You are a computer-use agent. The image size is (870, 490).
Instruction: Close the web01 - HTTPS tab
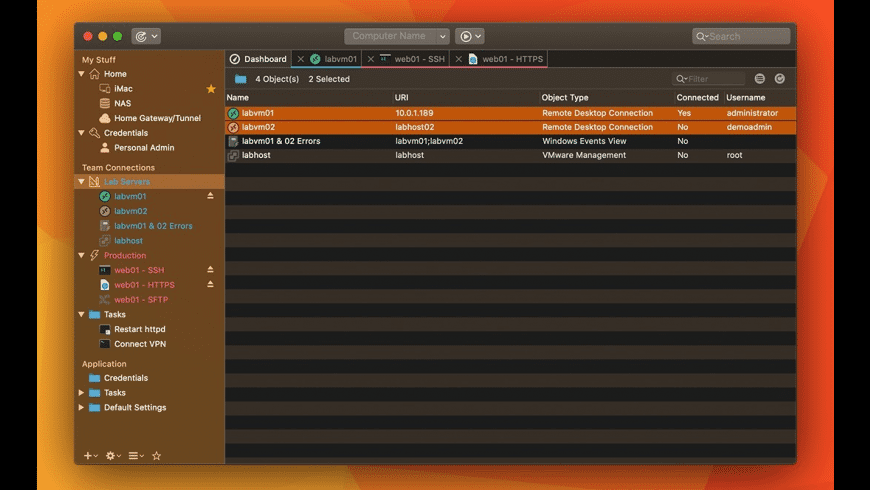click(458, 59)
